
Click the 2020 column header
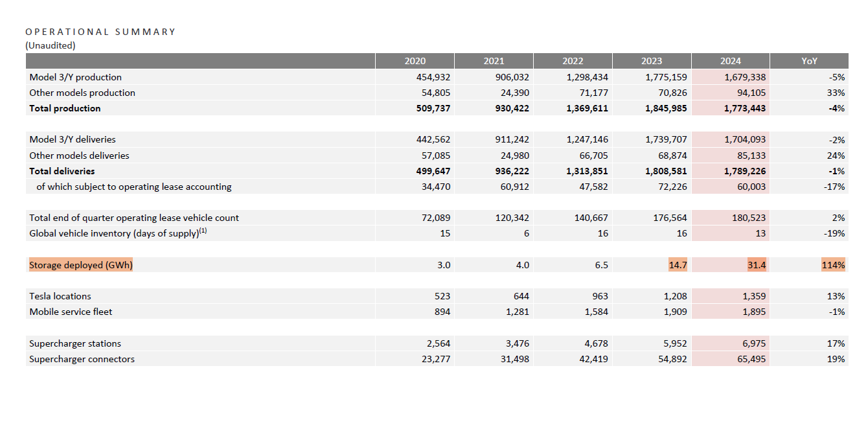(x=415, y=61)
